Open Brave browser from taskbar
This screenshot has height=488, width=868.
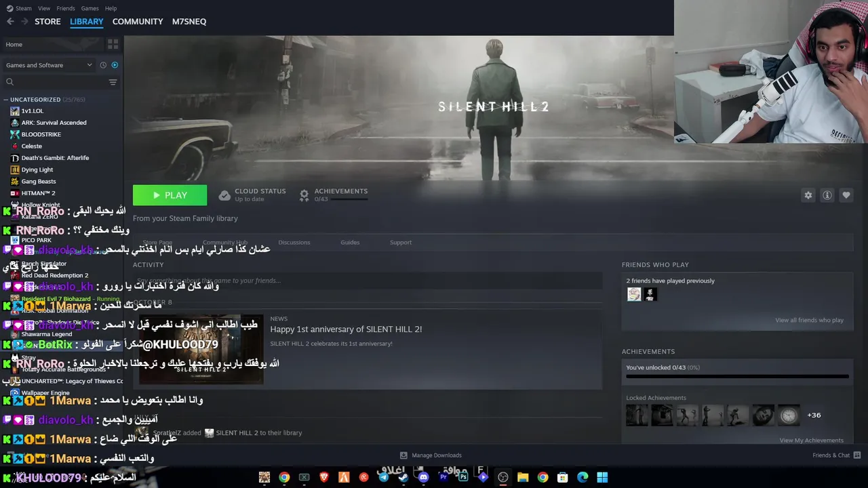(x=324, y=477)
